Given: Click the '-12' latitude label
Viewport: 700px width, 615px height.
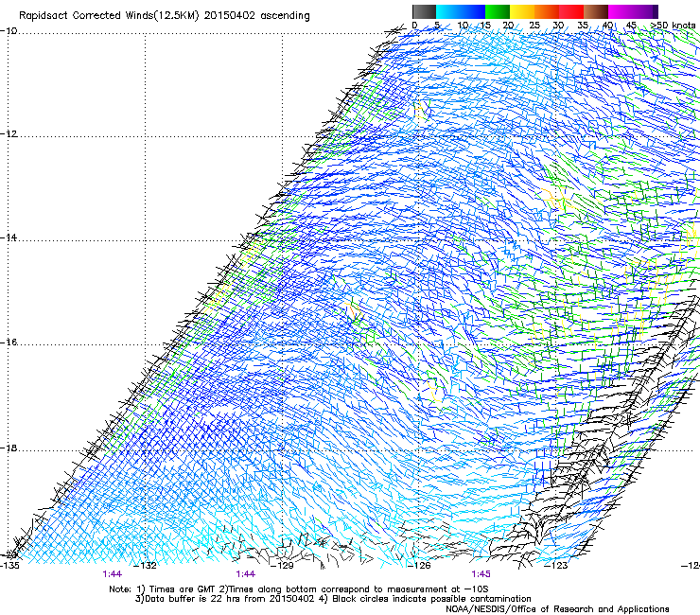Looking at the screenshot, I should 9,134.
